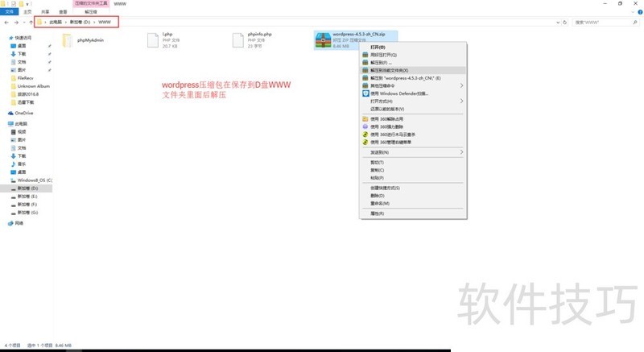Click the 压缩的文件夹工具 contextual tab header
Screen dimensions: 644x352
(x=91, y=3)
